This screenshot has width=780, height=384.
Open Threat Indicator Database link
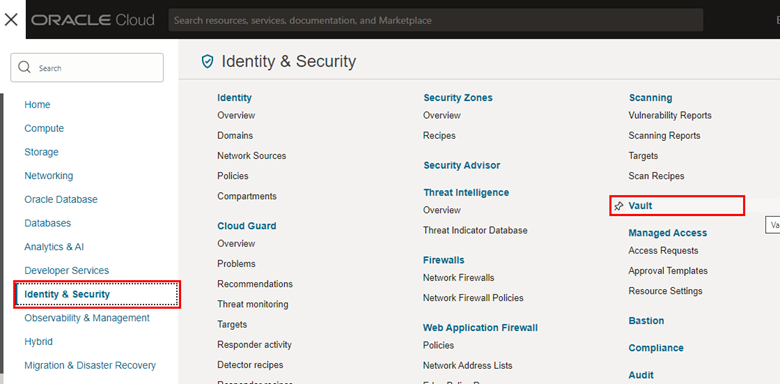click(476, 230)
